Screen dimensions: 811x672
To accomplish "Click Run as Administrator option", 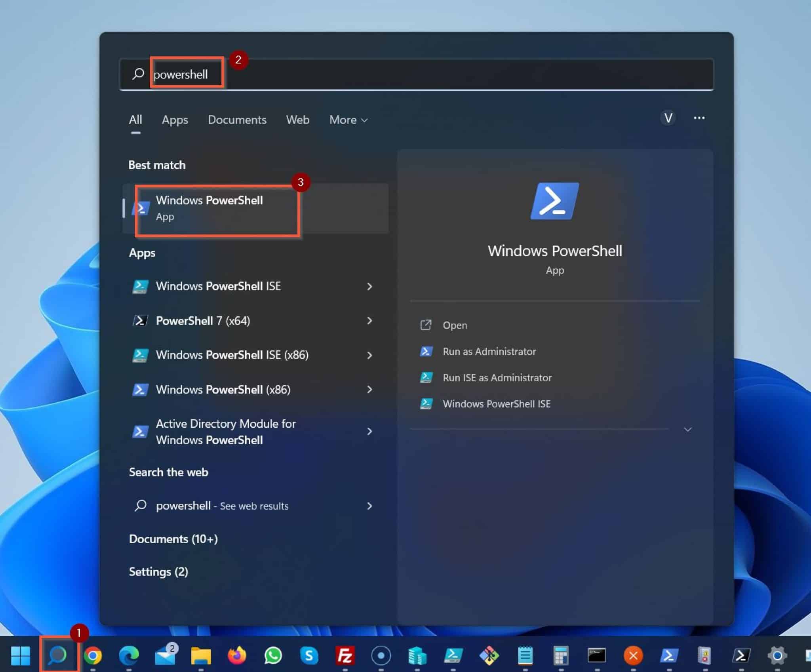I will click(x=489, y=352).
